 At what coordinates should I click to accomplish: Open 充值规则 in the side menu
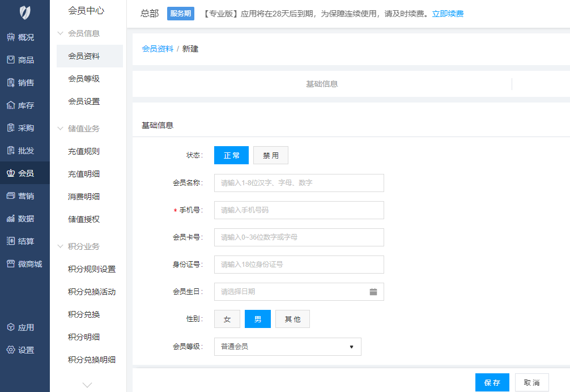84,151
